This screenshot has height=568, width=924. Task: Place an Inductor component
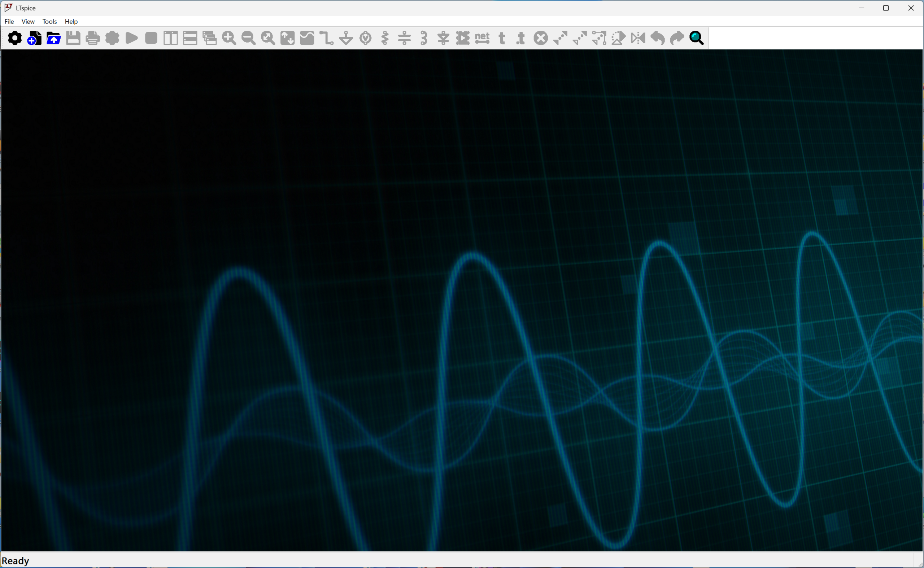point(424,38)
